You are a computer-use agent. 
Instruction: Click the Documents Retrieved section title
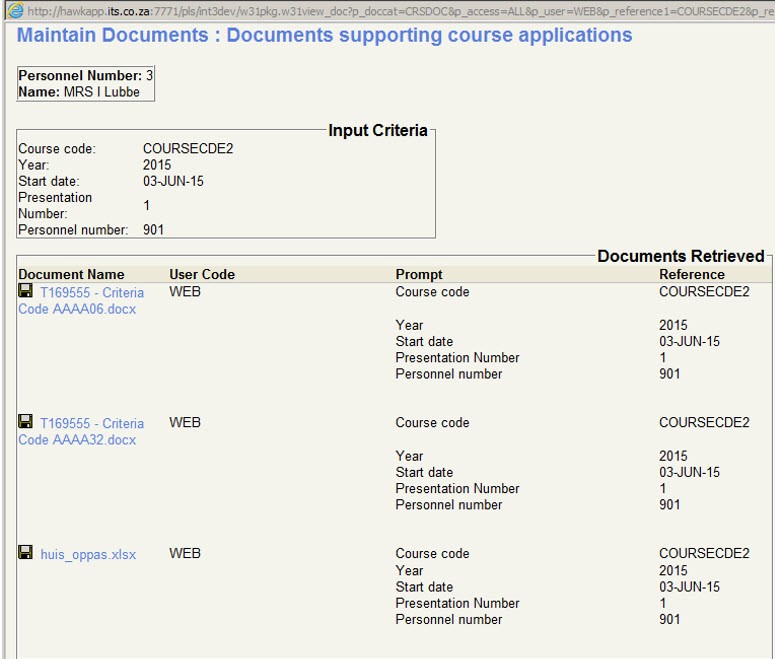681,256
